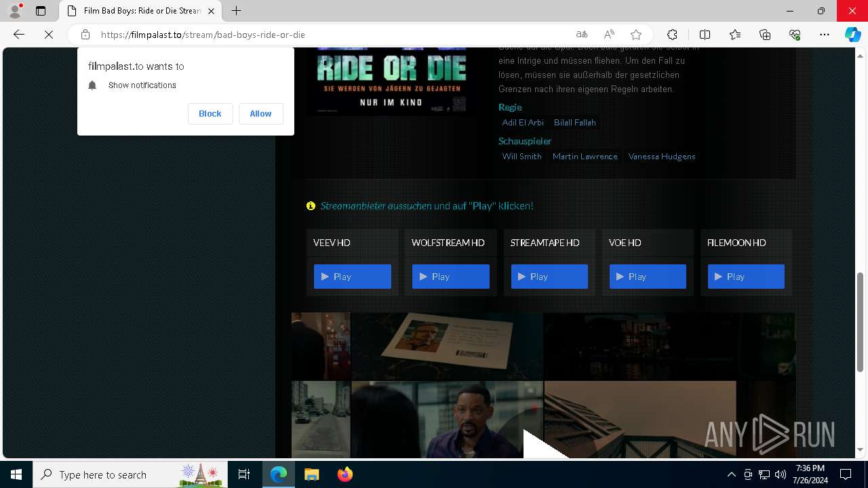
Task: Open director Adil El Arbi link
Action: click(x=523, y=123)
